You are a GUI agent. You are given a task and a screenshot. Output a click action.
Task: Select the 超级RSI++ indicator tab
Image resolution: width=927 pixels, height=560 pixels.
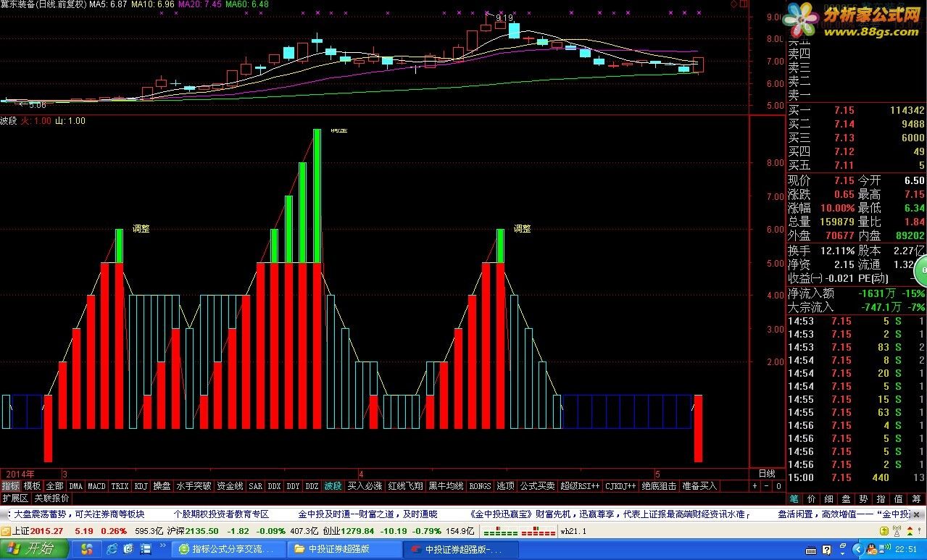580,486
